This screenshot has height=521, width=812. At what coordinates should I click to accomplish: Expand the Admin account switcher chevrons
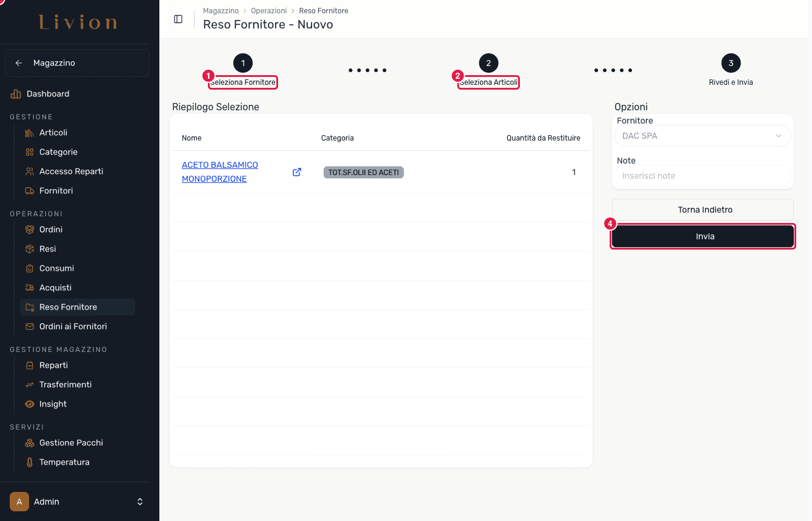click(140, 502)
